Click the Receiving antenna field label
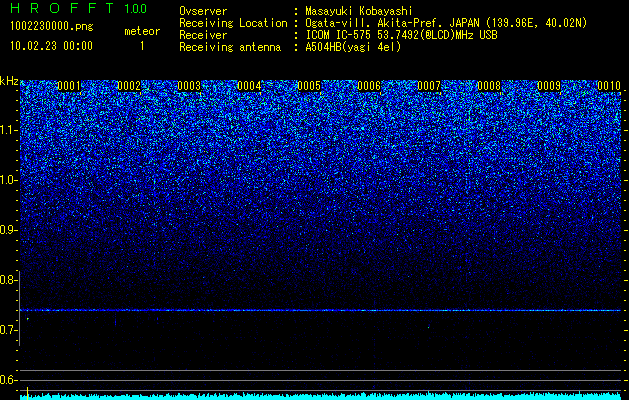The height and width of the screenshot is (400, 629). tap(230, 47)
